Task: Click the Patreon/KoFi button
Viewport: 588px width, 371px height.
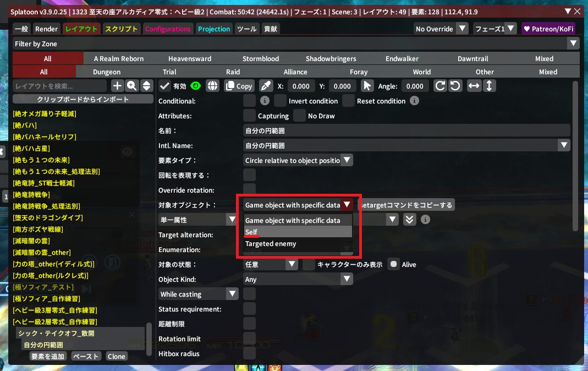Action: 547,29
